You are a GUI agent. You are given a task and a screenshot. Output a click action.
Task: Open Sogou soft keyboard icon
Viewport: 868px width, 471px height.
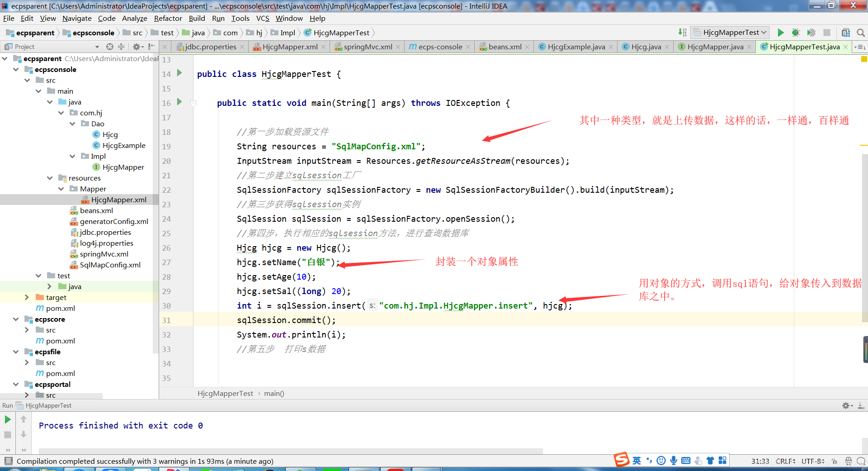(686, 461)
